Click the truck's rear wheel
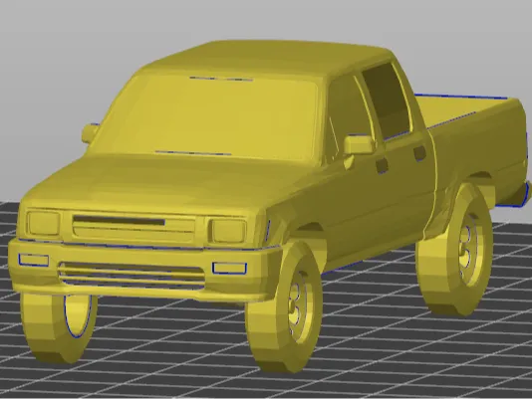Viewport: 532px width, 399px height. tap(454, 249)
